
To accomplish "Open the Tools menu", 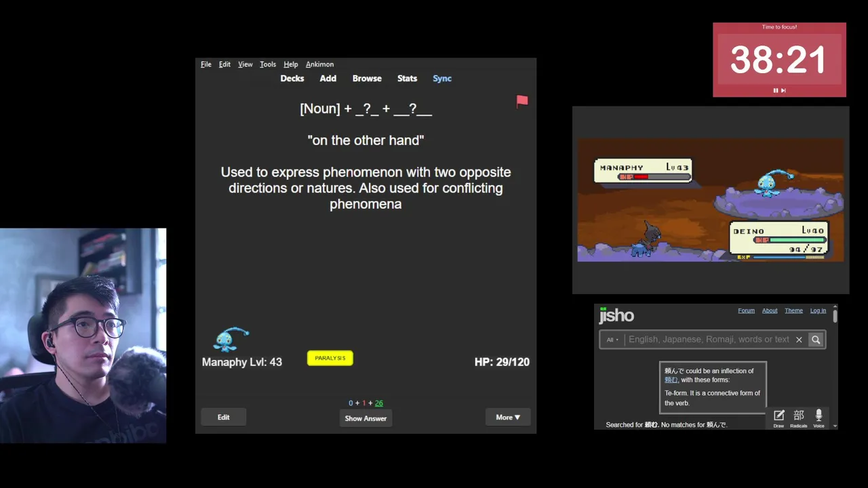I will [x=268, y=64].
